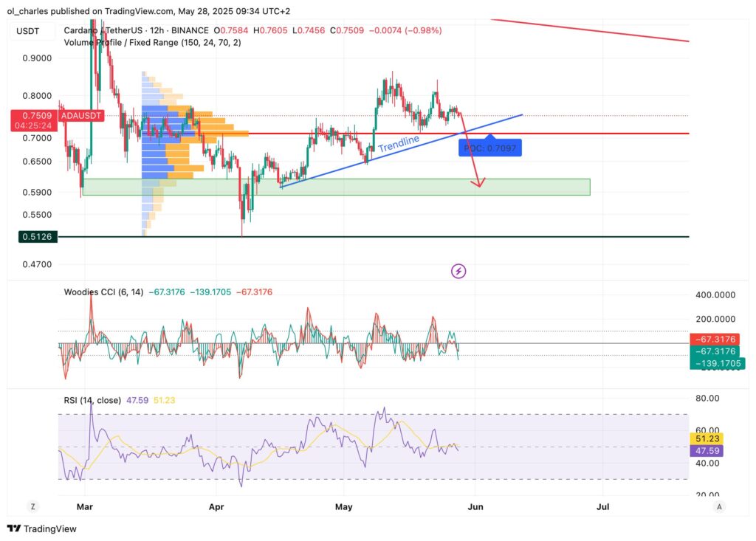Click the Jun label on the time axis
Image resolution: width=756 pixels, height=541 pixels.
click(x=475, y=507)
